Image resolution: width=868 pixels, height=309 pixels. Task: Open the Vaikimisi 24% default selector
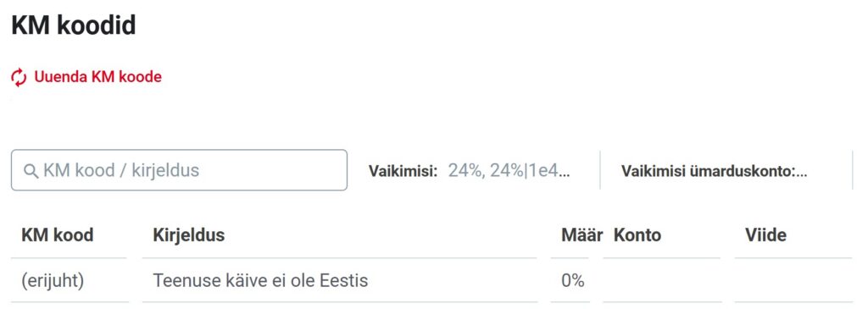point(470,171)
